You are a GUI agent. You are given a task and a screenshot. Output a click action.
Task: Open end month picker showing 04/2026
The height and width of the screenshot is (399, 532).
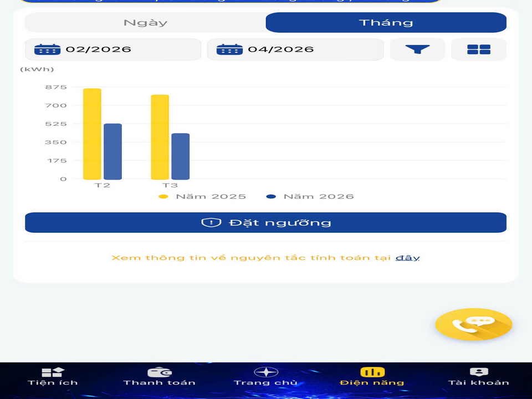click(295, 49)
